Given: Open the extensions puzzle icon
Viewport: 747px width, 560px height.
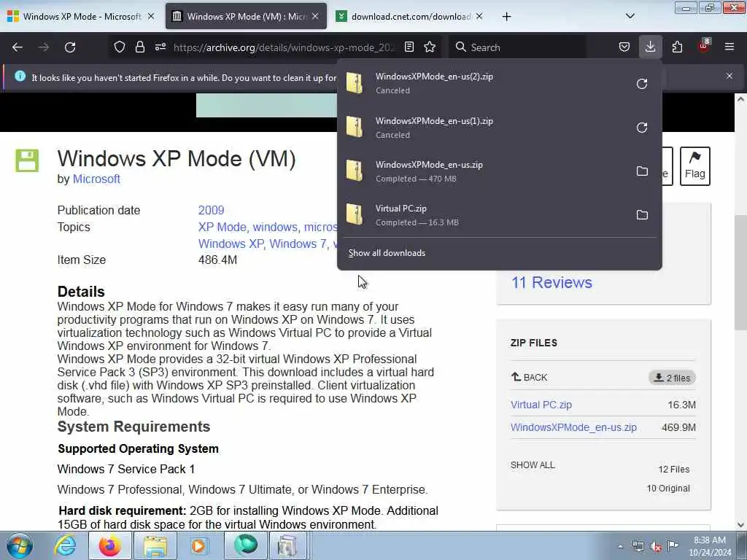Looking at the screenshot, I should (x=677, y=47).
